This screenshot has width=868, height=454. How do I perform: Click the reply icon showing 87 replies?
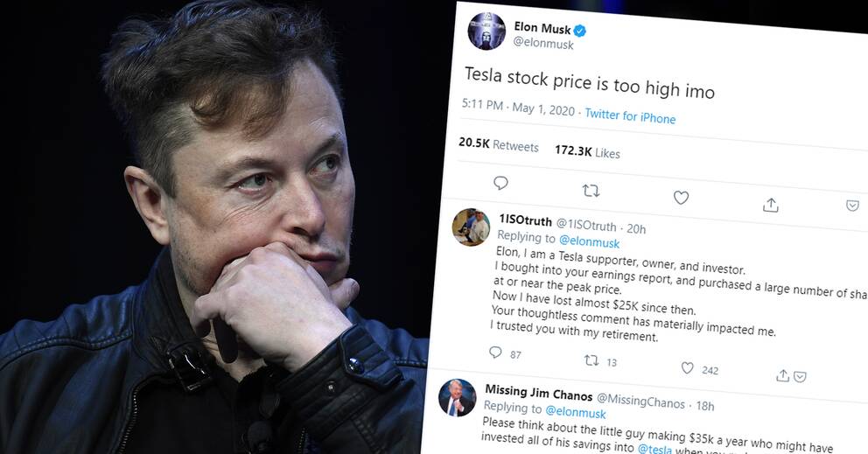coord(496,353)
